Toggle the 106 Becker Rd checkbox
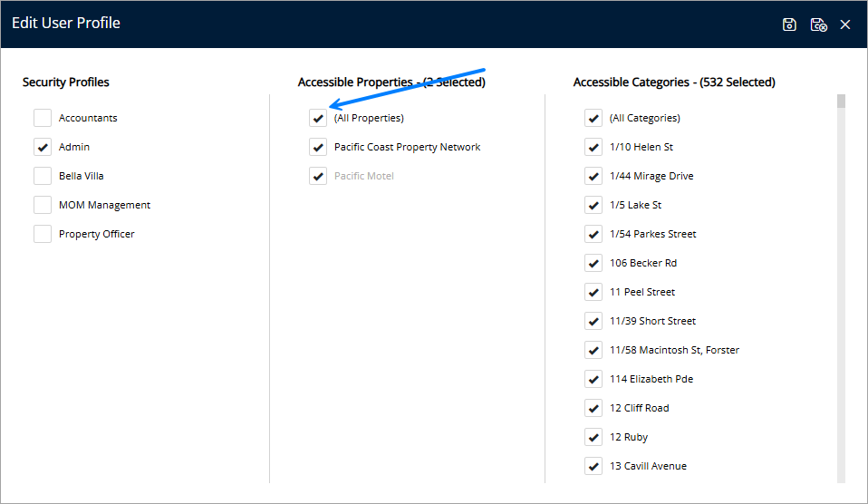The height and width of the screenshot is (504, 868). (x=593, y=263)
